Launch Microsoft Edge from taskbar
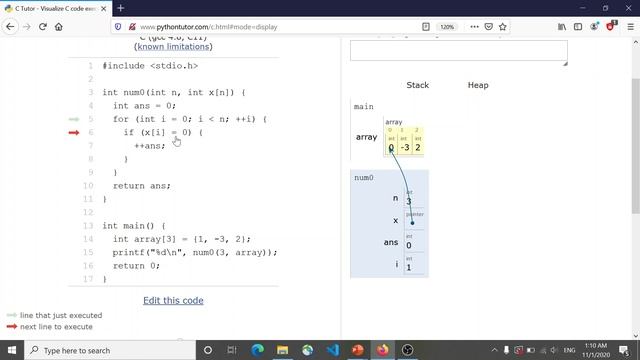640x360 pixels. pyautogui.click(x=257, y=350)
